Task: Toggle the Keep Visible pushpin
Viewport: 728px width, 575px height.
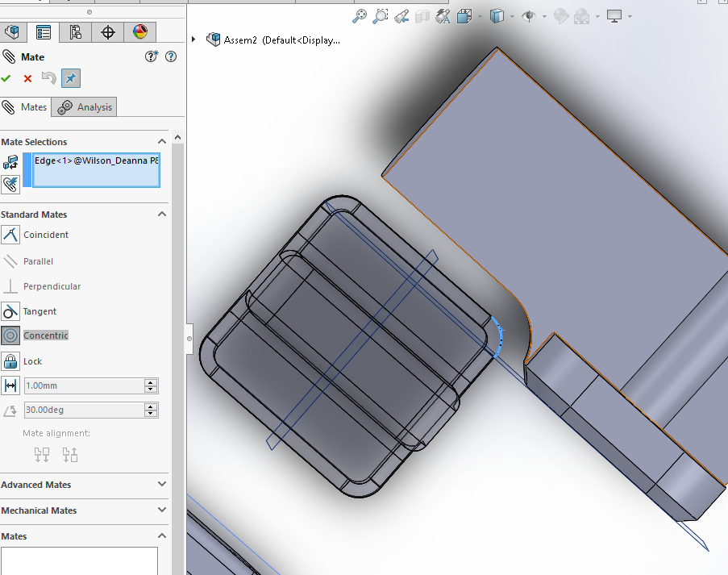Action: coord(70,78)
